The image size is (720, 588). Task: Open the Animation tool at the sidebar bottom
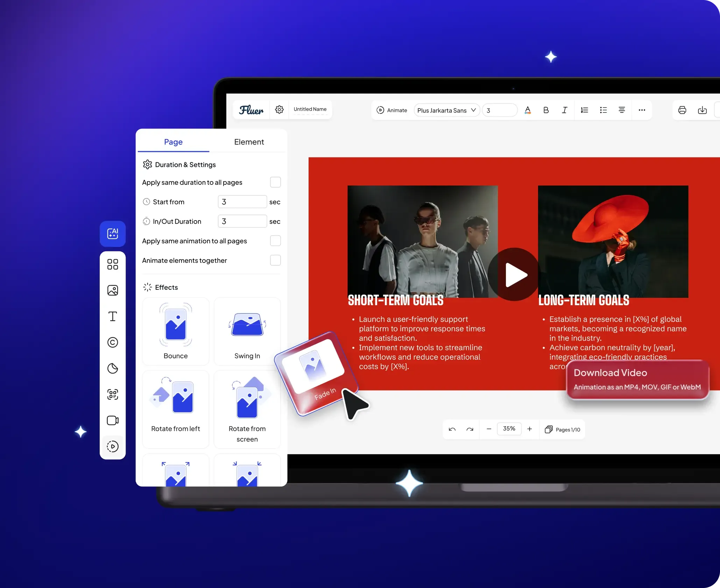pos(112,446)
